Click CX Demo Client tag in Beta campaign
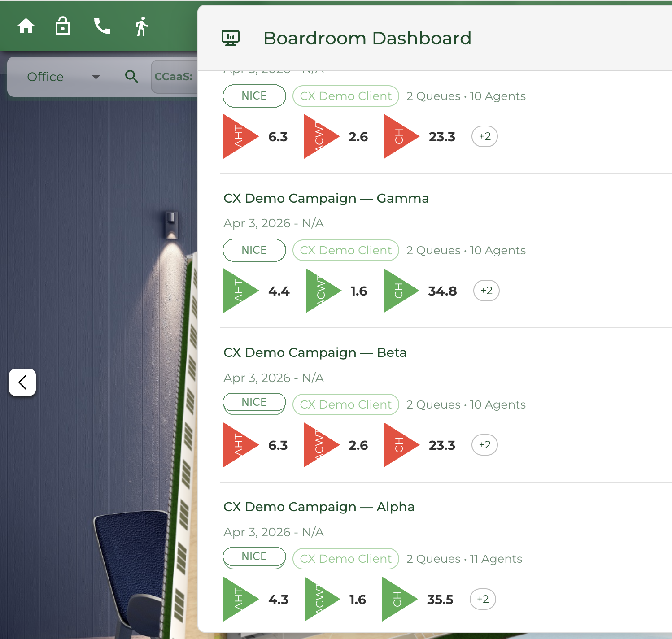The image size is (672, 639). coord(346,404)
